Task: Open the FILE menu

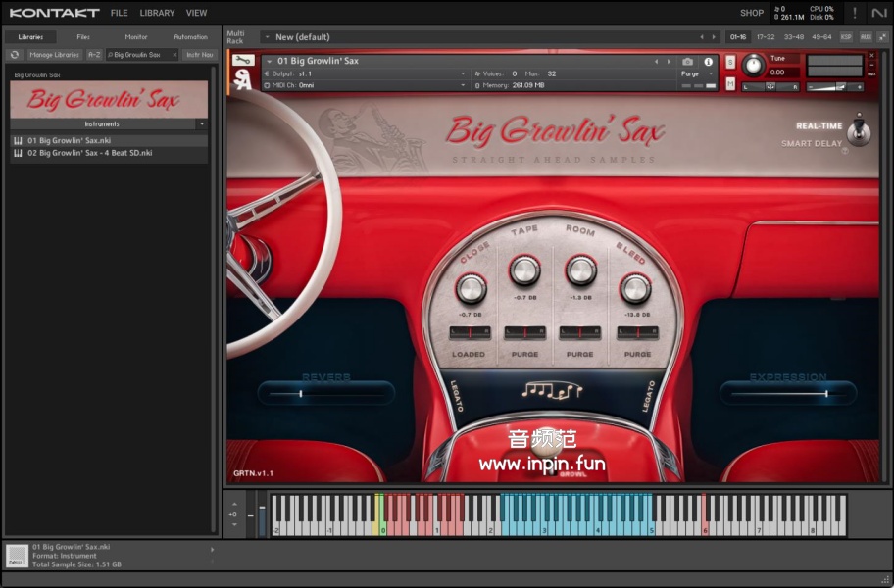Action: [x=120, y=13]
